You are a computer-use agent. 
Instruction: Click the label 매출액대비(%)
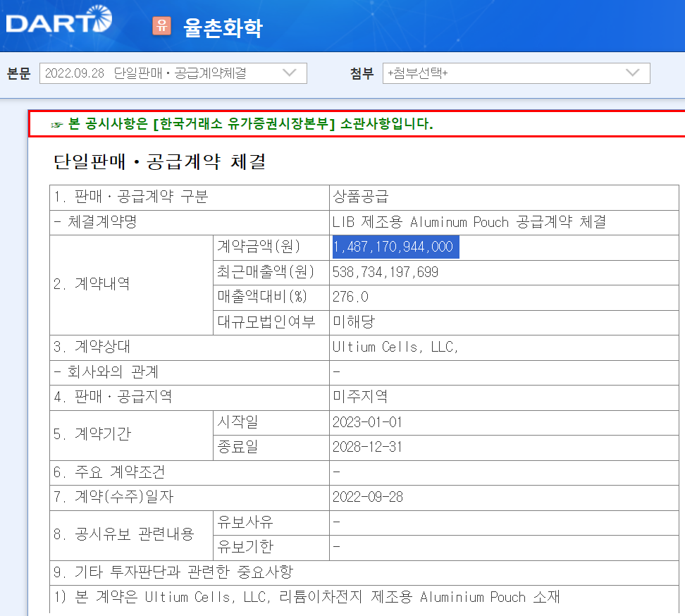[263, 297]
